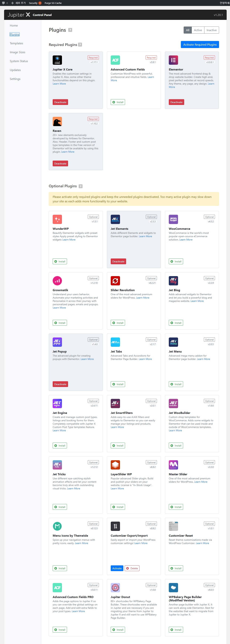Click the Jet SmartFilters plugin icon
The image size is (230, 644).
click(115, 403)
